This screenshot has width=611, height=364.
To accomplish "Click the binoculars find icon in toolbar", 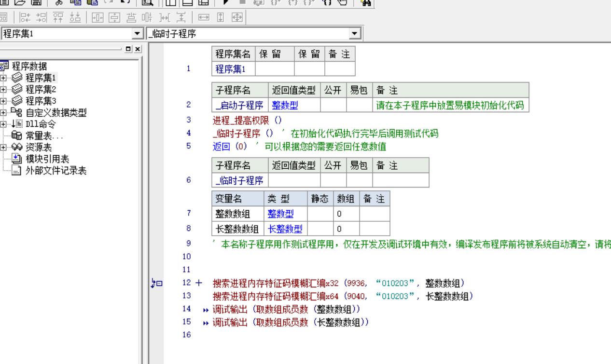I will tap(366, 2).
